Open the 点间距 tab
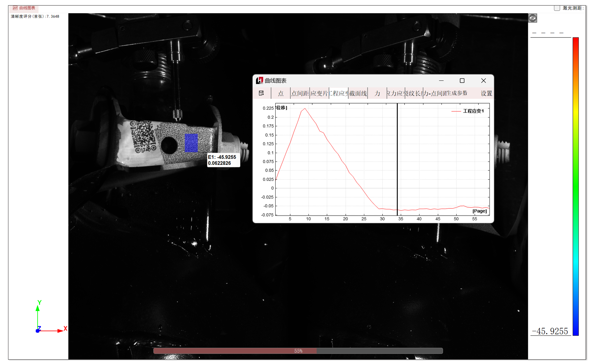 (300, 94)
